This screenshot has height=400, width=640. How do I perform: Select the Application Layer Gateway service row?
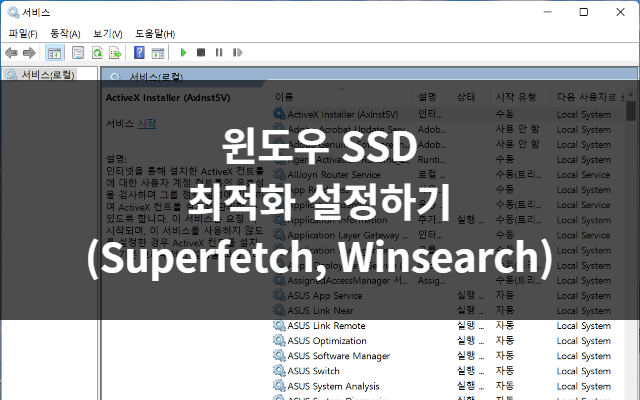[448, 235]
